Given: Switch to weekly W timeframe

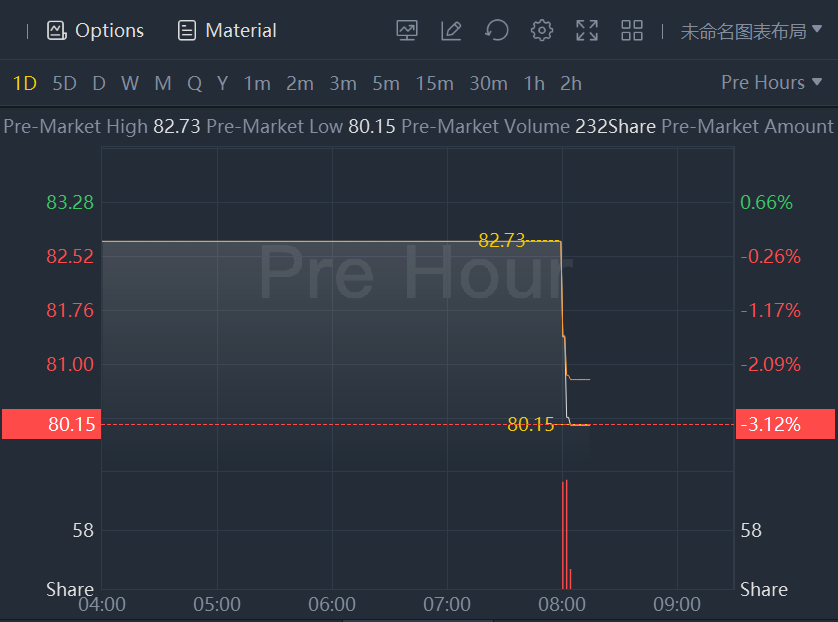Looking at the screenshot, I should [130, 84].
